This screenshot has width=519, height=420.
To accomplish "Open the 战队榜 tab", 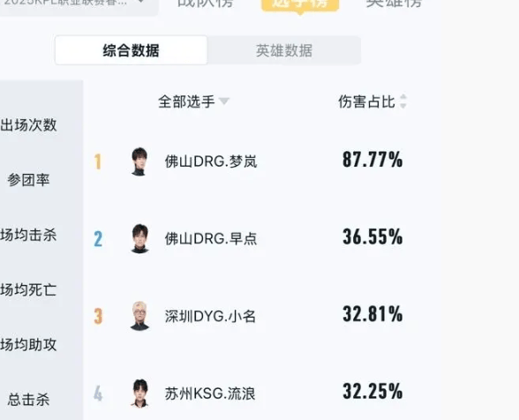I will [206, 4].
